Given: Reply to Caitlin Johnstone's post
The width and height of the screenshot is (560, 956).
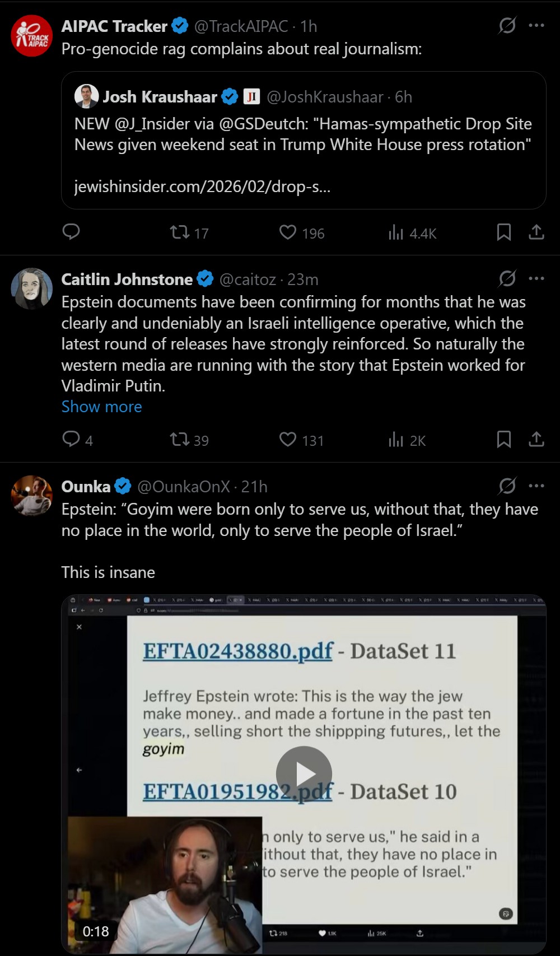Looking at the screenshot, I should click(x=71, y=439).
